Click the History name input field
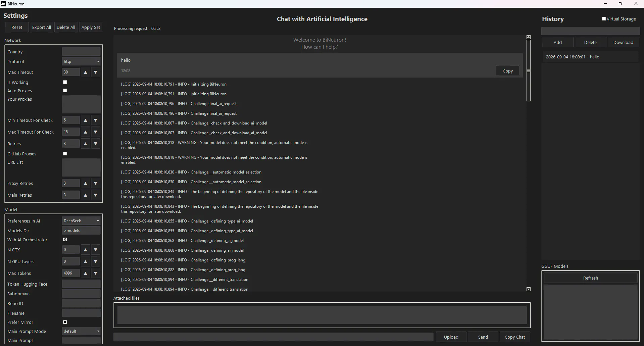The height and width of the screenshot is (346, 644). [x=590, y=31]
